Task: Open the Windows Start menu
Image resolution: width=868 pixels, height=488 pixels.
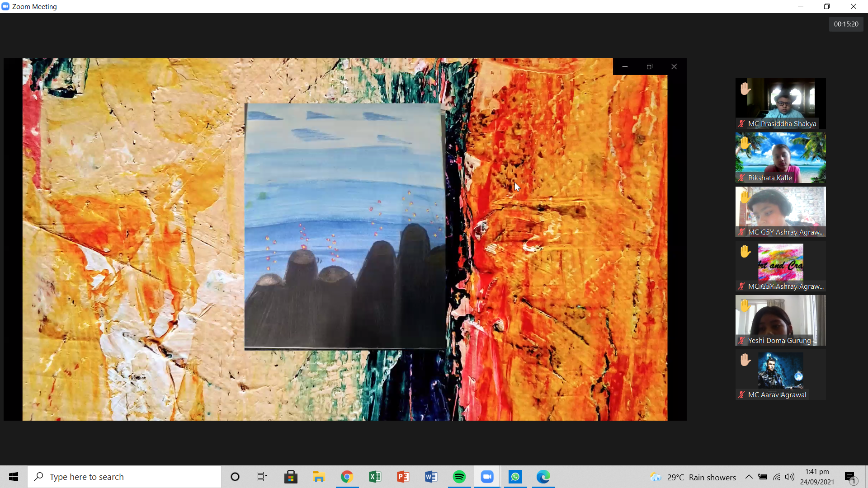Action: [14, 477]
